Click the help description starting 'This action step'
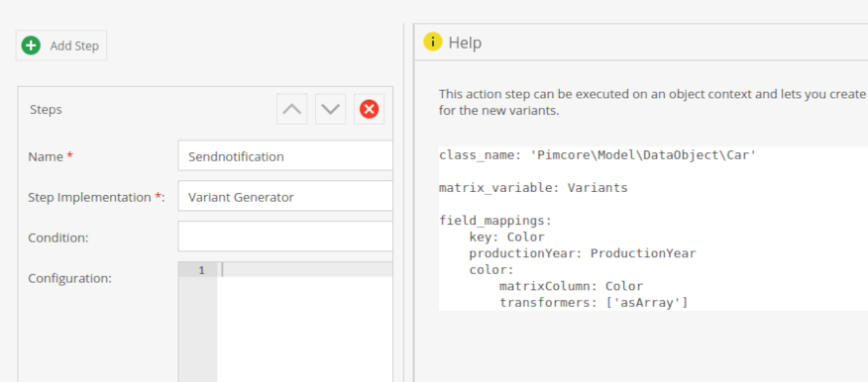868x382 pixels. click(653, 94)
